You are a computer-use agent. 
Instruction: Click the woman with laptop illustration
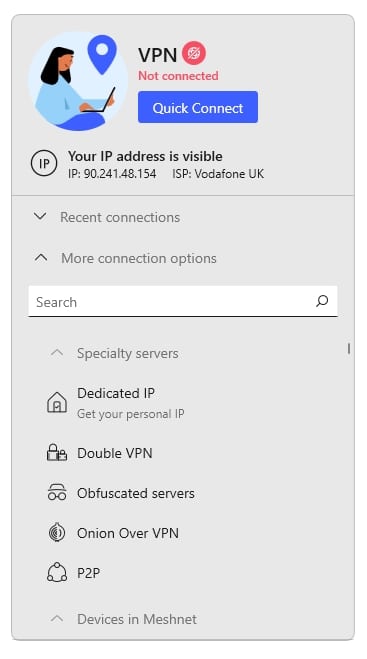click(78, 81)
